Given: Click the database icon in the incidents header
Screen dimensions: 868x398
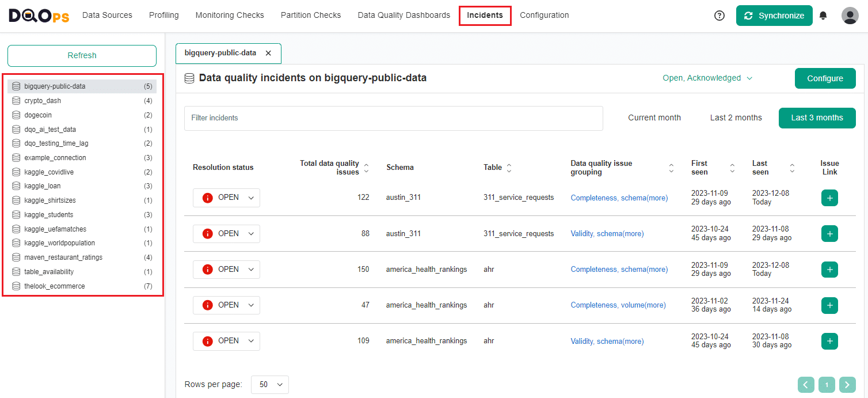Looking at the screenshot, I should 189,78.
